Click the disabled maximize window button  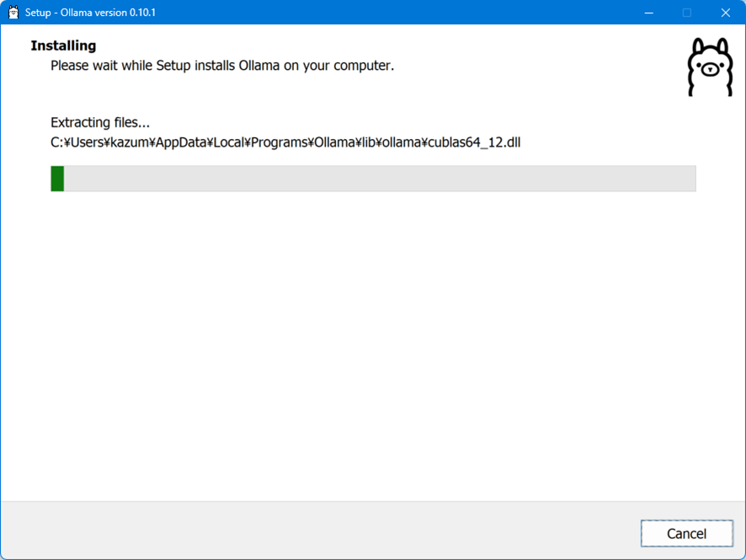(686, 13)
